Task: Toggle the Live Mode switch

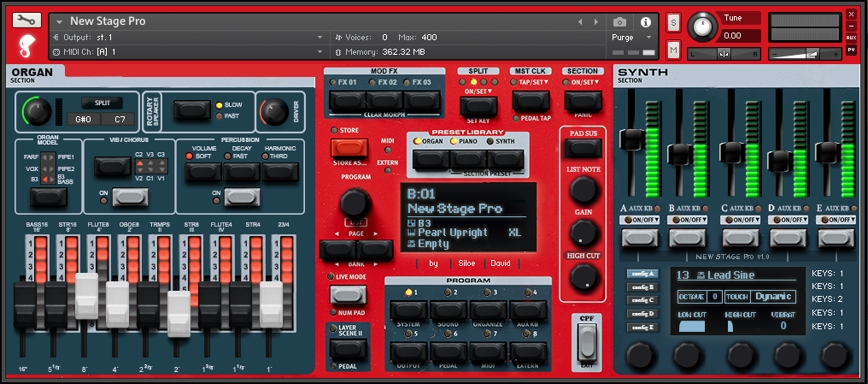Action: 349,294
